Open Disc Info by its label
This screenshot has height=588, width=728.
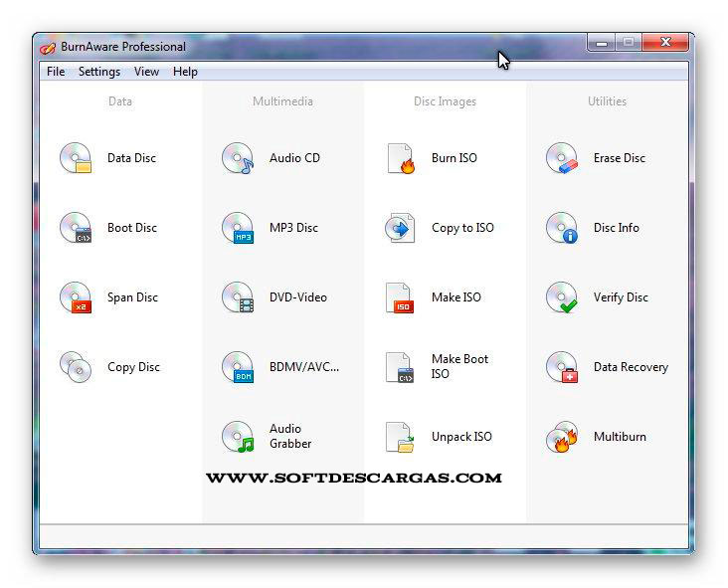point(616,228)
